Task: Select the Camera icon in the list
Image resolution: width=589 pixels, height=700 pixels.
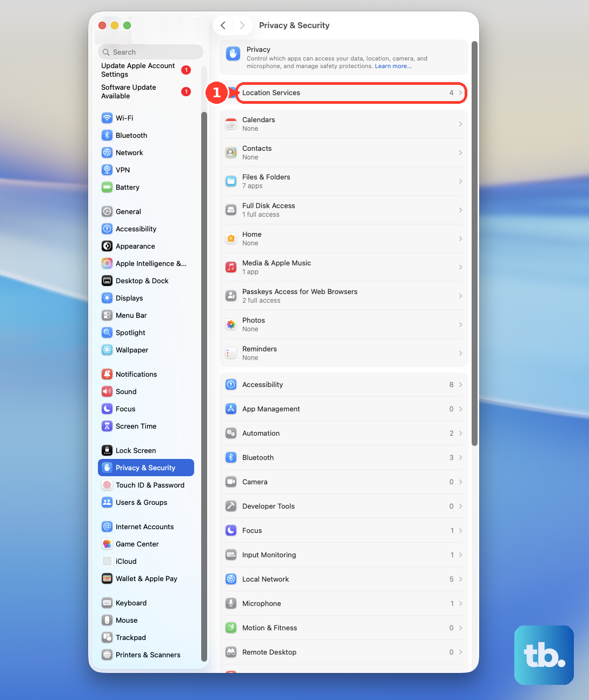Action: [x=231, y=482]
